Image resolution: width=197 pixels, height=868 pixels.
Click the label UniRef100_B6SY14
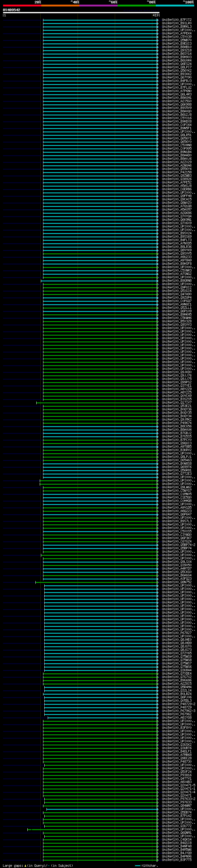point(176,54)
